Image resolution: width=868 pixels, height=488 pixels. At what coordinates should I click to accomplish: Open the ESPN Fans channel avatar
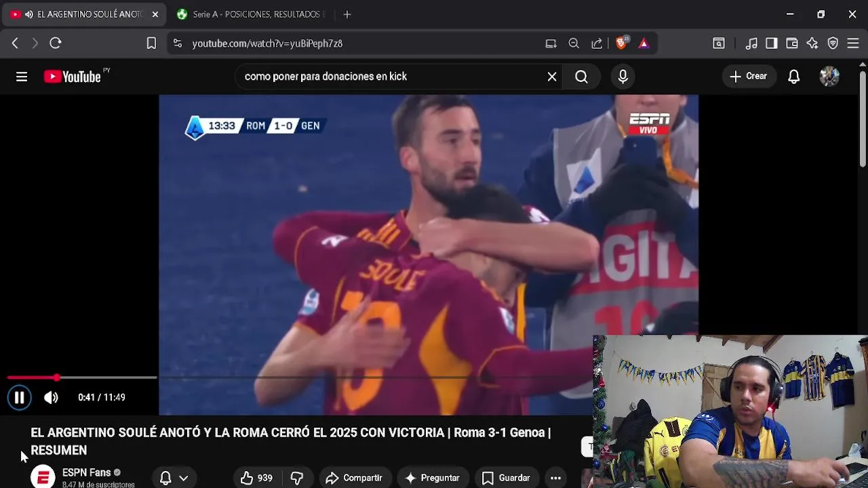43,477
